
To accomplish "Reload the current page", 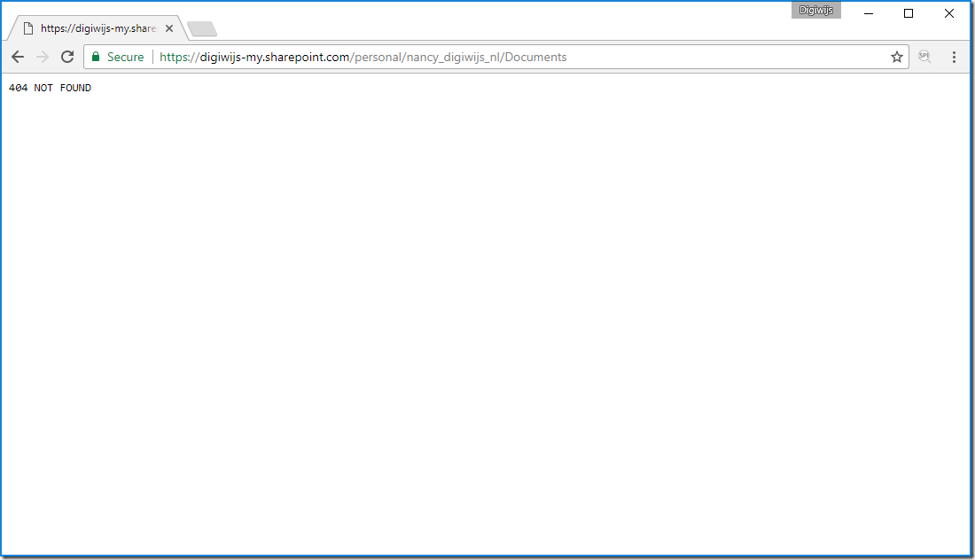I will tap(67, 58).
